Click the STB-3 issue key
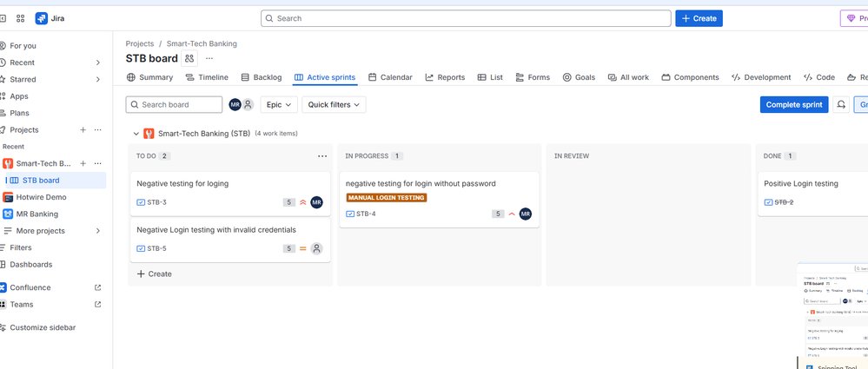Viewport: 868px width, 369px height. 156,202
